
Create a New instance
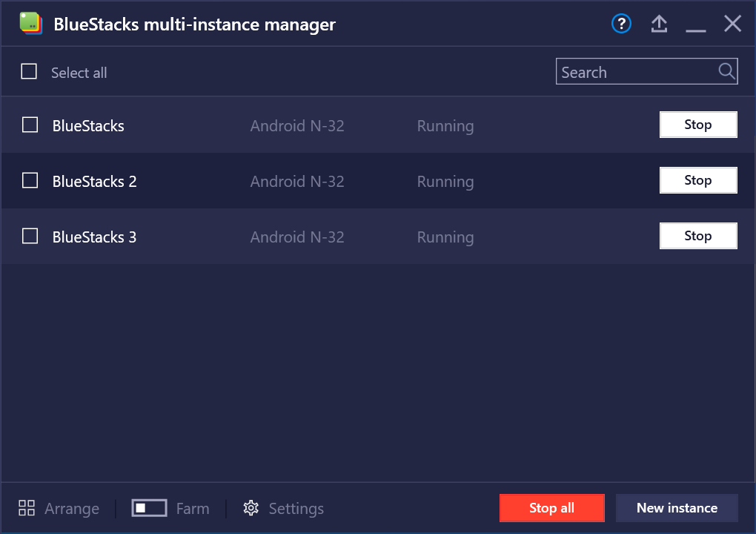tap(677, 508)
